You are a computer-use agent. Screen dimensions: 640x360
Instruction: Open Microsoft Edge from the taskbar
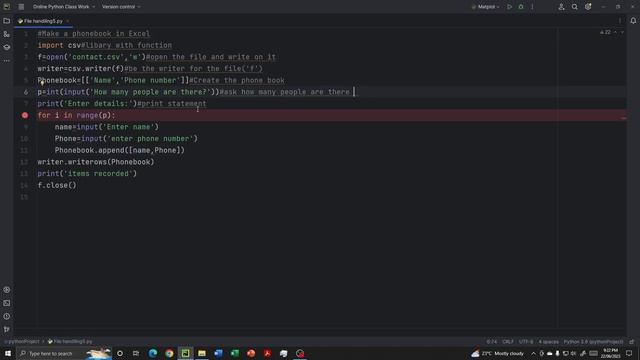tap(153, 353)
